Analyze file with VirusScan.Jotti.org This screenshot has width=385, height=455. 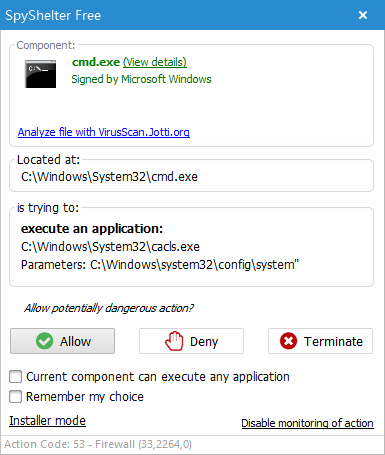point(104,132)
